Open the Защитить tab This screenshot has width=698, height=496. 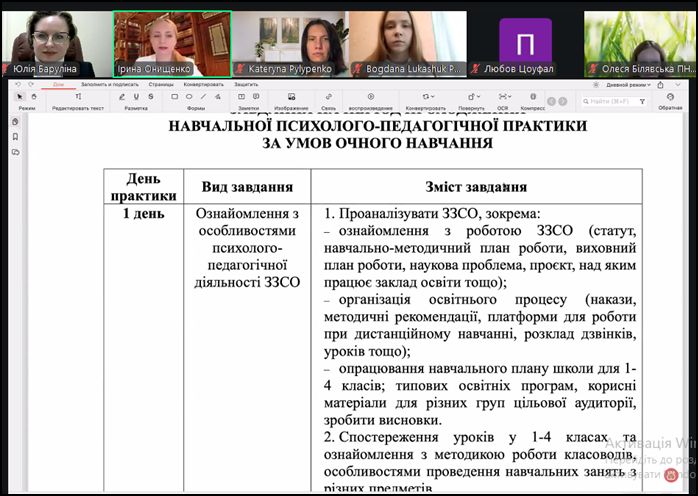(x=246, y=84)
